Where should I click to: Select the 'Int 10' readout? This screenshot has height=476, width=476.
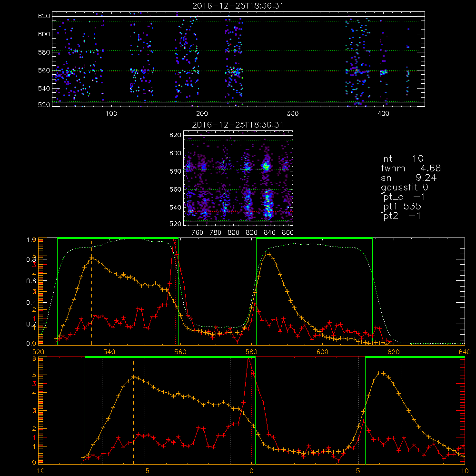[x=402, y=159]
